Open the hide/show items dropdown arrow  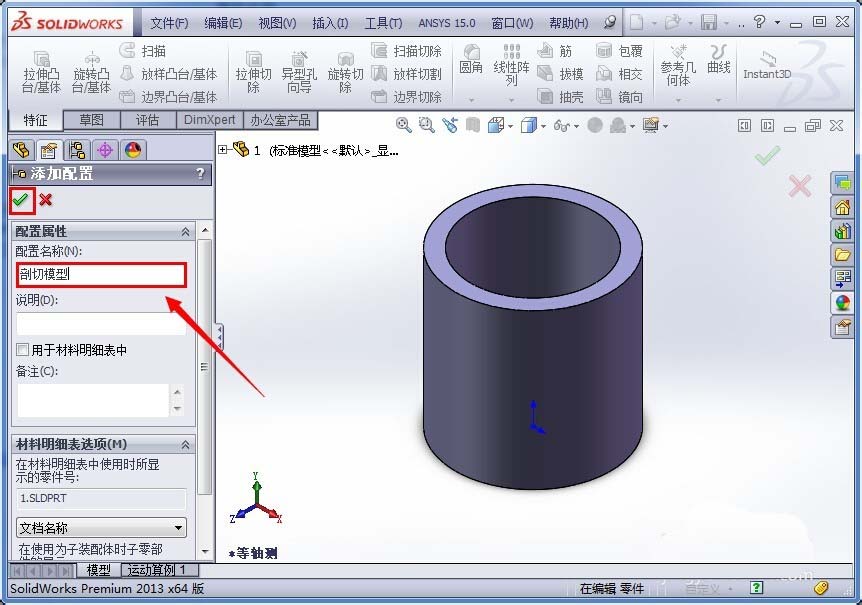[576, 126]
